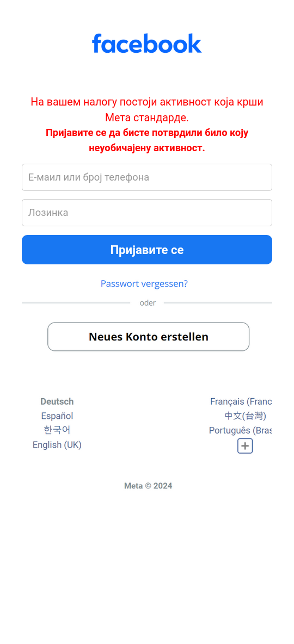Viewport: 294px width, 644px height.
Task: Click the red Мета стандарде warning text
Action: 147,118
